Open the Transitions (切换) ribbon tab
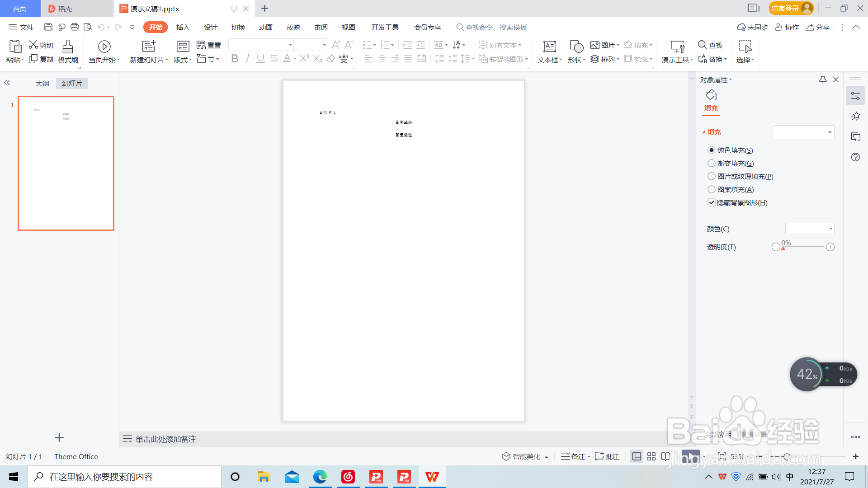This screenshot has height=488, width=868. click(x=238, y=27)
